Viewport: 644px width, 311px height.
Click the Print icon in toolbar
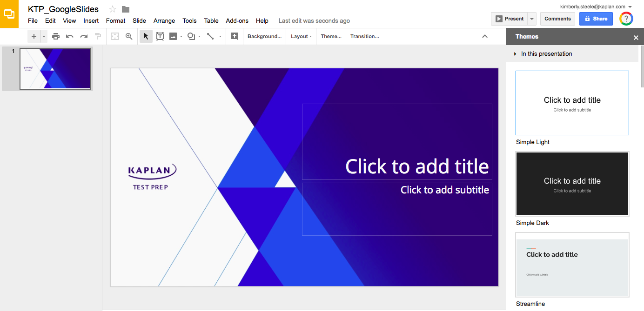point(56,36)
